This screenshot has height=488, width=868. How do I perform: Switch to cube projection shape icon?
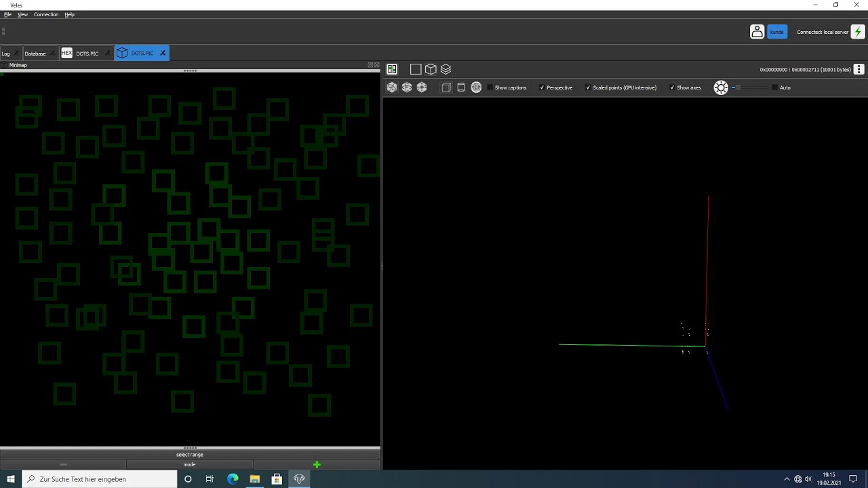click(x=446, y=87)
